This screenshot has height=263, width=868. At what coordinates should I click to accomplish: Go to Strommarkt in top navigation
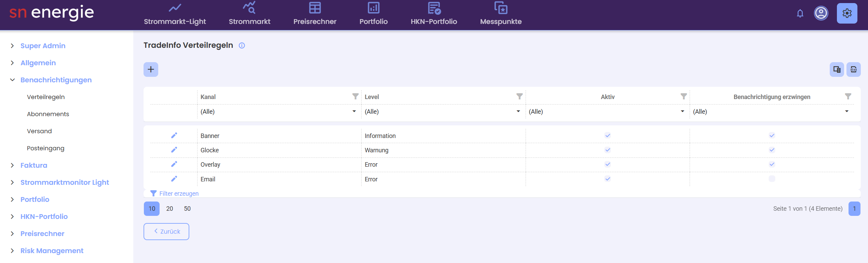[249, 14]
